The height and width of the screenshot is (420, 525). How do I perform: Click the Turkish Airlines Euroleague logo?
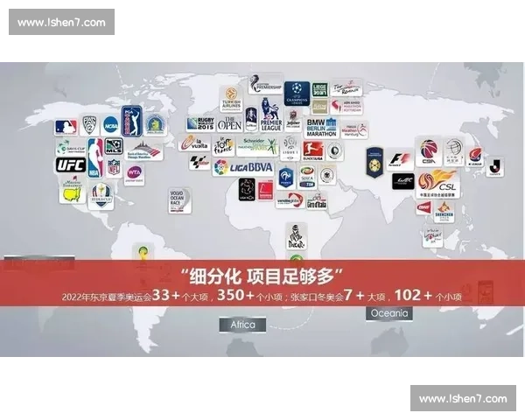(231, 99)
